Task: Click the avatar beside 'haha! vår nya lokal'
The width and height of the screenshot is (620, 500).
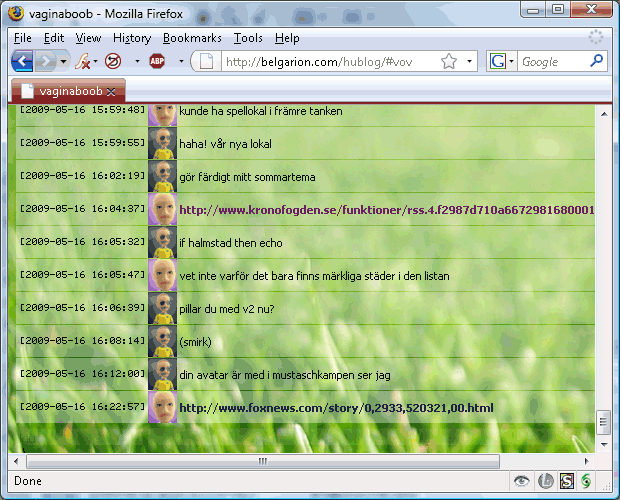Action: click(x=163, y=143)
